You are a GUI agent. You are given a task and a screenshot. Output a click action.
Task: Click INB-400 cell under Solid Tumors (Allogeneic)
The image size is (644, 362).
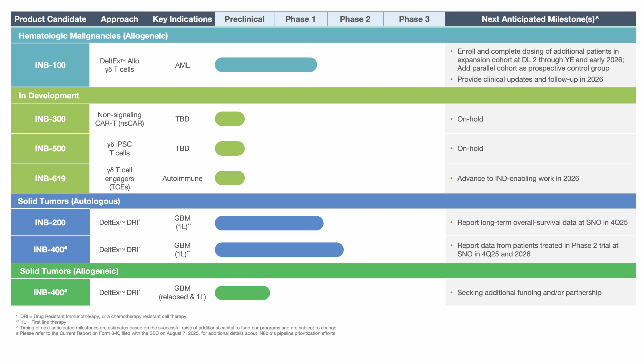[x=50, y=292]
